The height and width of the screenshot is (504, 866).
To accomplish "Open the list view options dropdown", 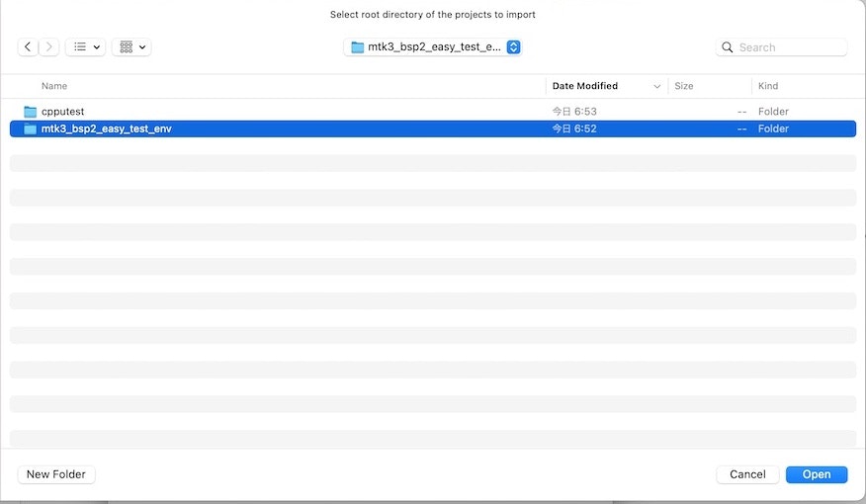I will pyautogui.click(x=86, y=46).
